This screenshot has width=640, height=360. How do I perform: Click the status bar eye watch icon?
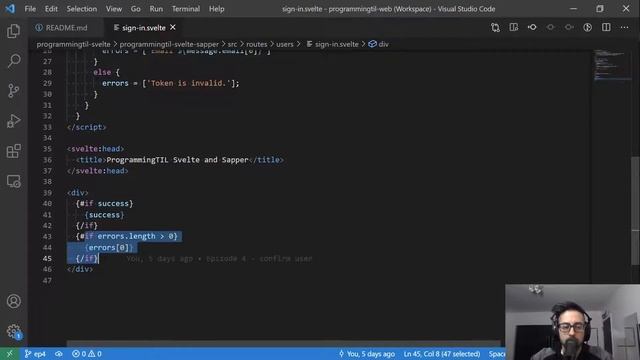59,354
